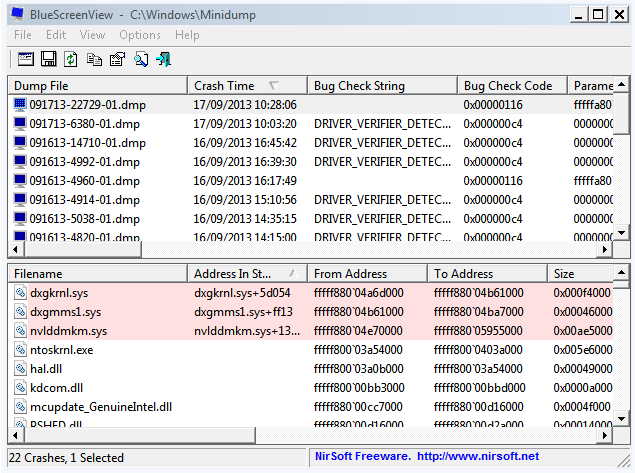Click the file icon beside dxgkrnl.sys

[x=20, y=292]
